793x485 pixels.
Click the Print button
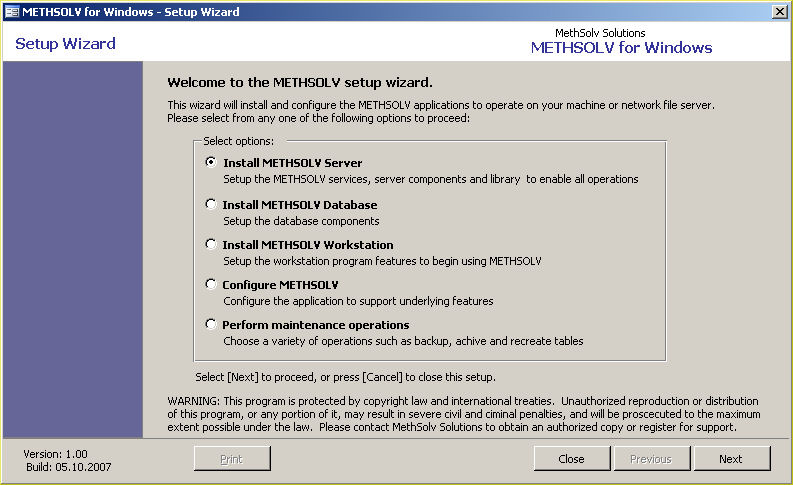click(x=232, y=459)
